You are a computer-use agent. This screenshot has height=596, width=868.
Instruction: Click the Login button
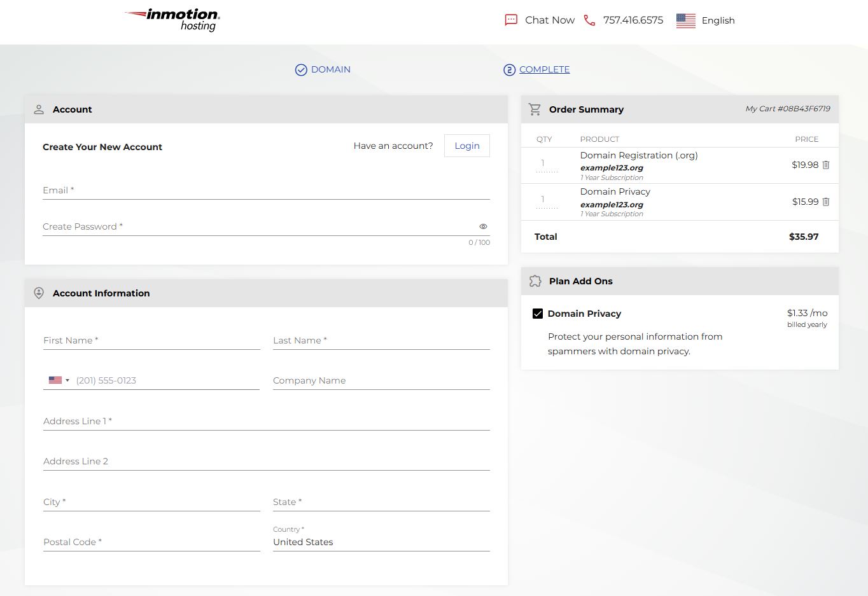tap(466, 146)
